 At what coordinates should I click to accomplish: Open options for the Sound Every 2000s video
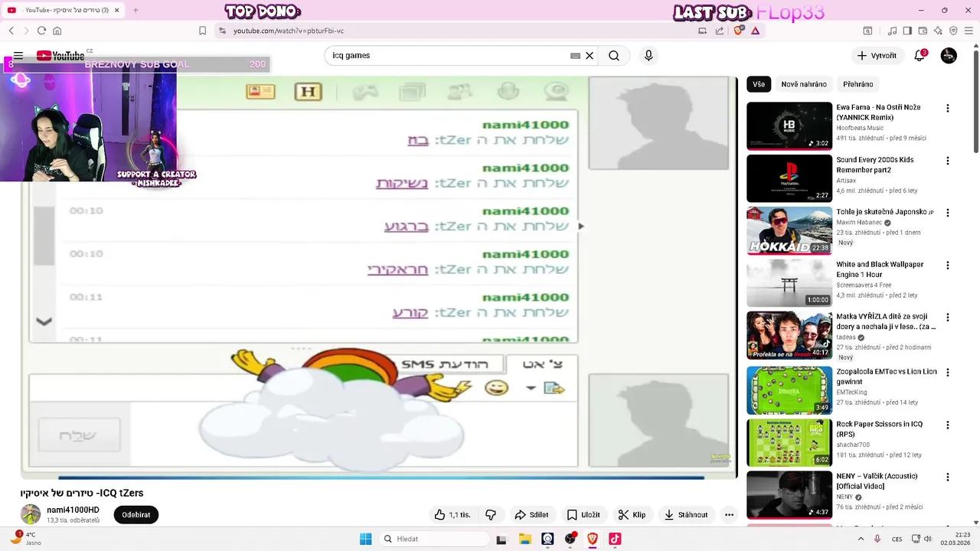tap(948, 161)
